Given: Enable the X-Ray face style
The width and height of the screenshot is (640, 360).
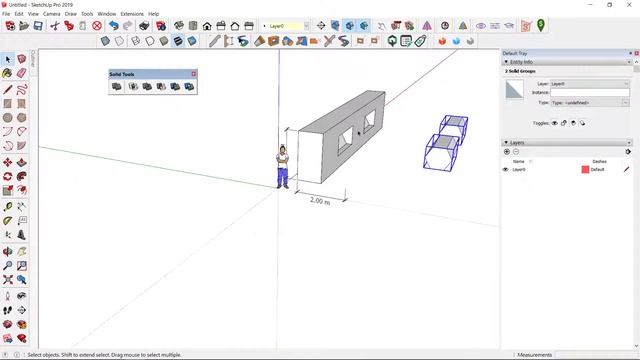Looking at the screenshot, I should (105, 41).
